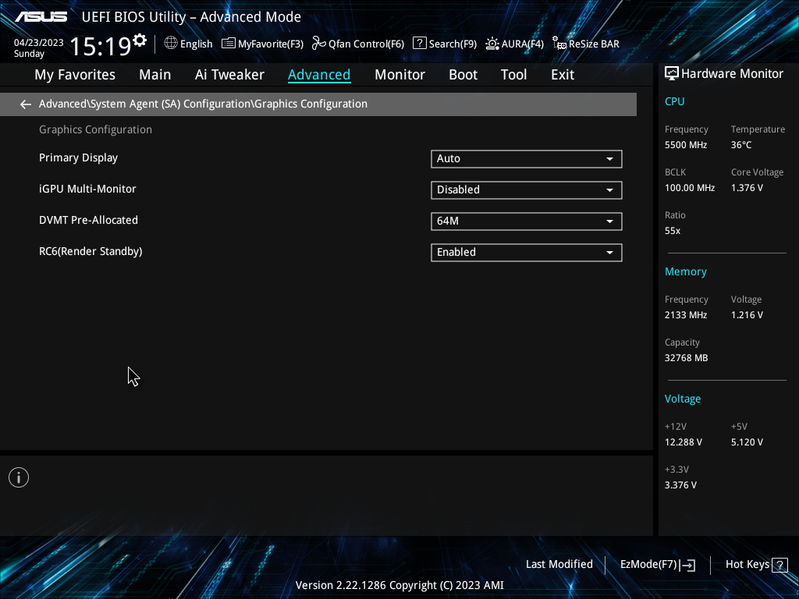Click the info circle icon
This screenshot has height=599, width=799.
(x=19, y=478)
